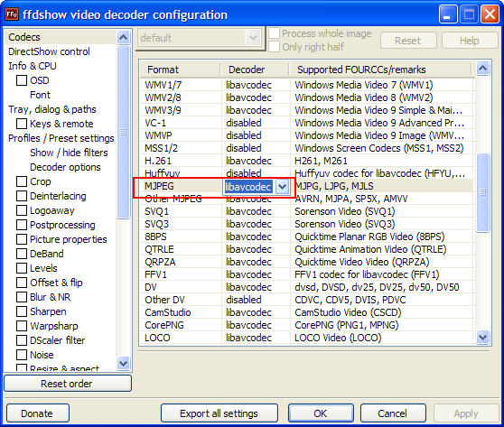Click the Supported FOURCCs/remarks column header
Image resolution: width=504 pixels, height=427 pixels.
(x=380, y=70)
